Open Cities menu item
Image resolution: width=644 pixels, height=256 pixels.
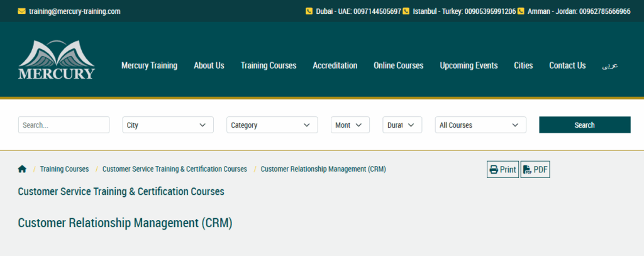523,65
